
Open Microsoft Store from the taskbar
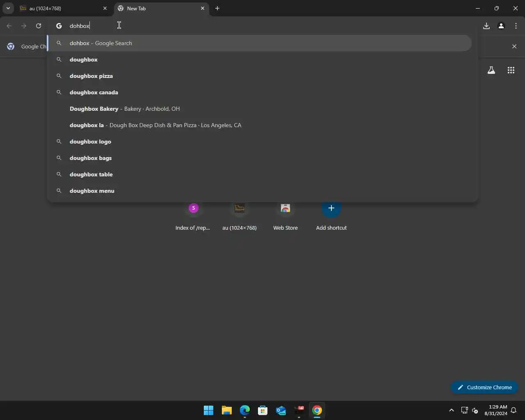(263, 410)
